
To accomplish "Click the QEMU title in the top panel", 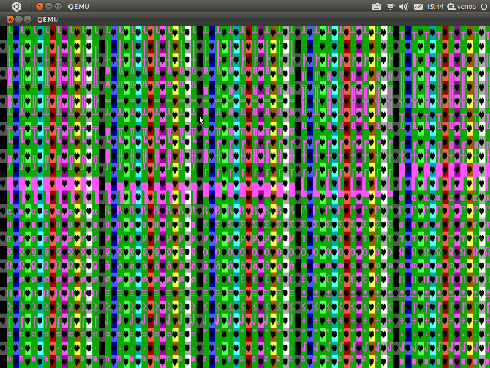I will coord(78,7).
